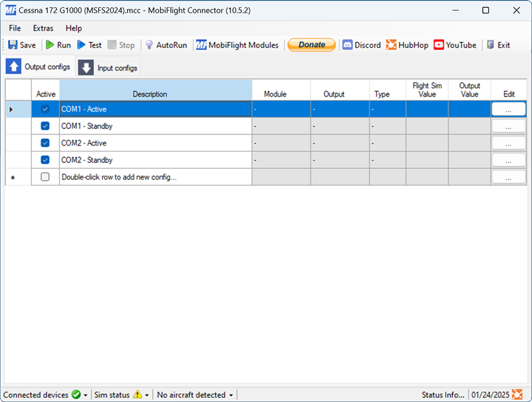532x402 pixels.
Task: Uncheck the COM1 - Active config checkbox
Action: tap(45, 108)
